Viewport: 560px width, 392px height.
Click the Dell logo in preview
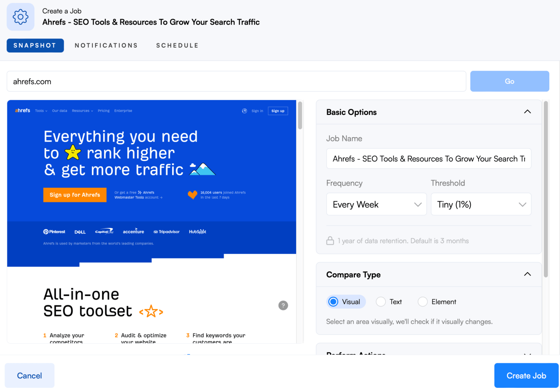point(80,232)
